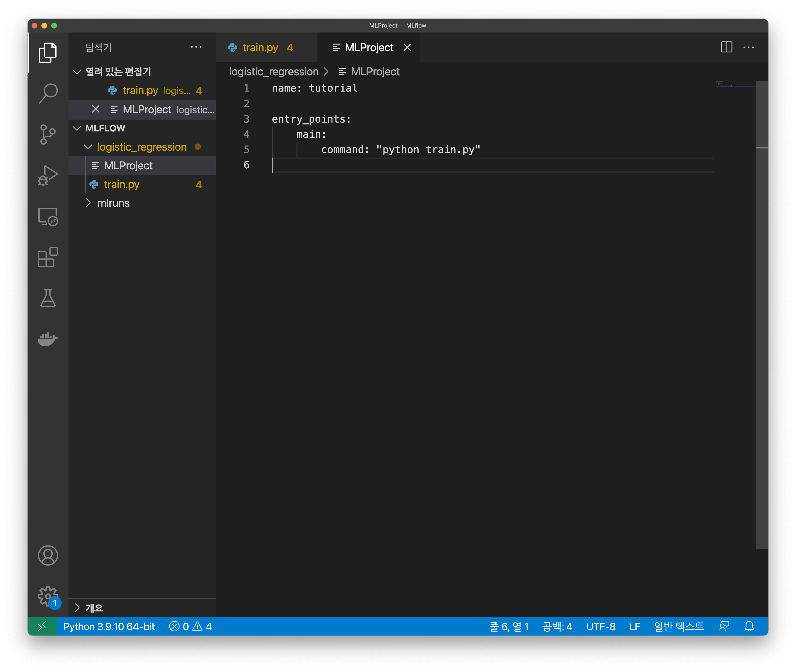This screenshot has width=796, height=672.
Task: Select Python 3.9.10 64-bit interpreter
Action: pyautogui.click(x=109, y=626)
